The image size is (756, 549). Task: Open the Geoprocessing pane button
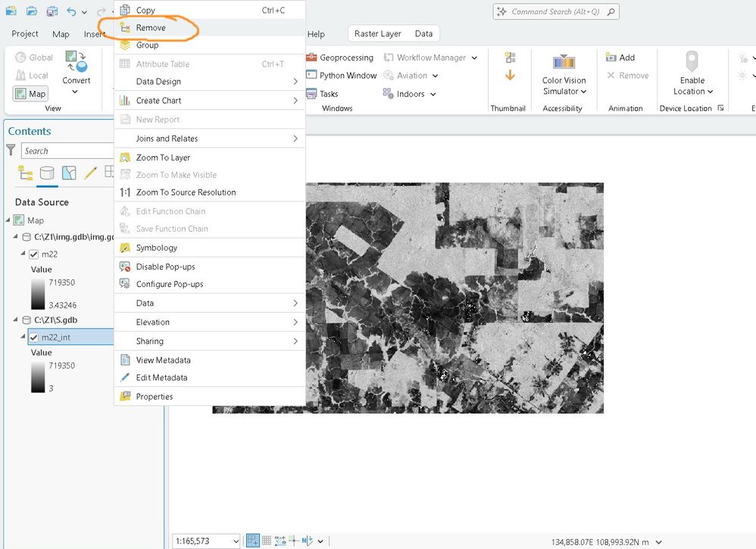pyautogui.click(x=340, y=58)
